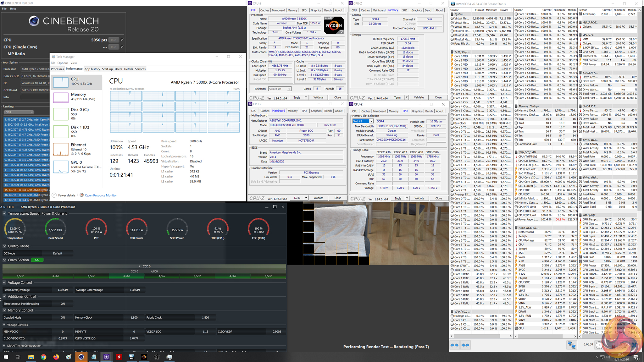This screenshot has height=362, width=644.
Task: Click the HWiNFO expand columns arrows icon
Action: click(x=455, y=345)
